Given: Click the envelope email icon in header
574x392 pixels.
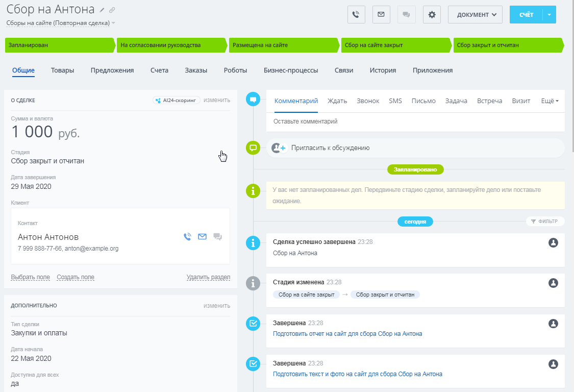Looking at the screenshot, I should pyautogui.click(x=381, y=15).
